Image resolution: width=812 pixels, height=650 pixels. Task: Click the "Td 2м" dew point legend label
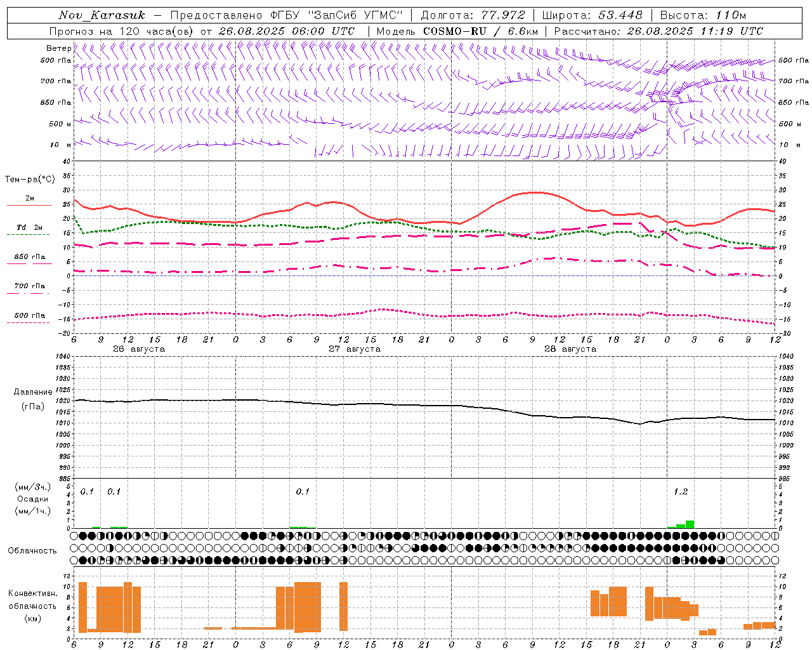30,227
